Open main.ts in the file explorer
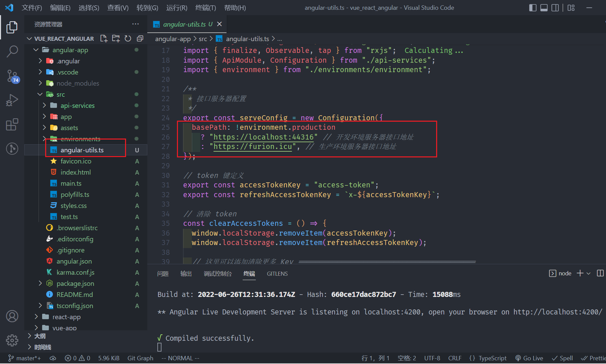 (x=71, y=183)
